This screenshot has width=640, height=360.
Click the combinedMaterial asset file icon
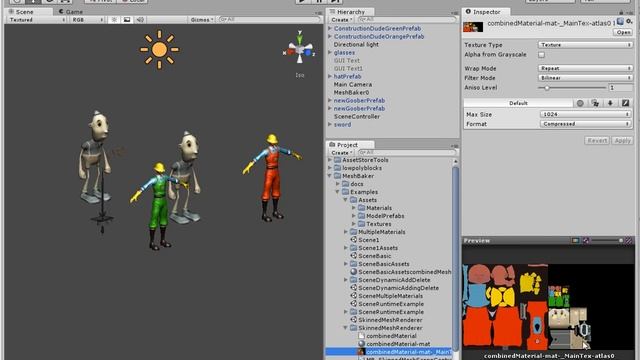click(x=362, y=336)
